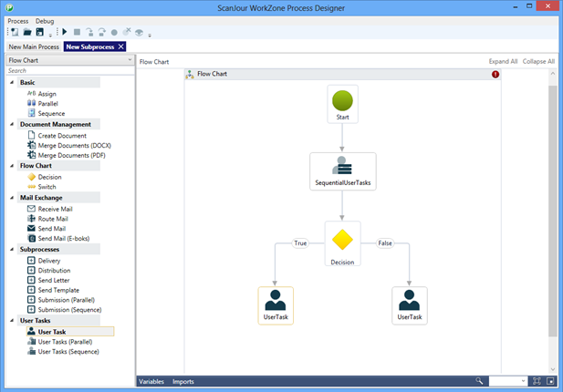Select the New Subprocess tab
The image size is (563, 392).
(x=90, y=47)
